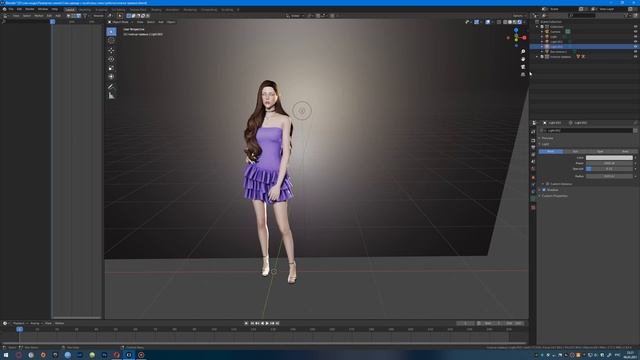Viewport: 640px width, 360px height.
Task: Click the timeline current frame playhead marker
Action: [x=20, y=329]
